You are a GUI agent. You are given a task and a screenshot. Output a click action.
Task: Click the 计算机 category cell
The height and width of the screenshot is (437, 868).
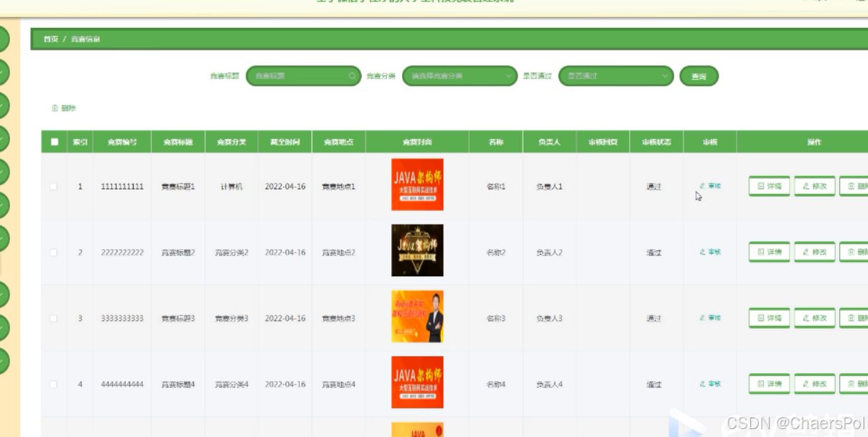click(231, 187)
